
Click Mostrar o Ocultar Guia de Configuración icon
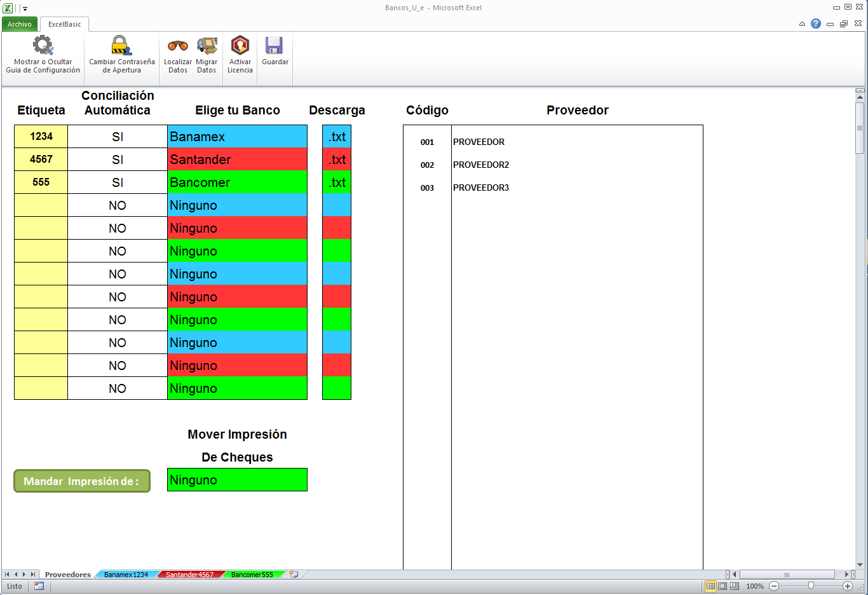coord(43,46)
